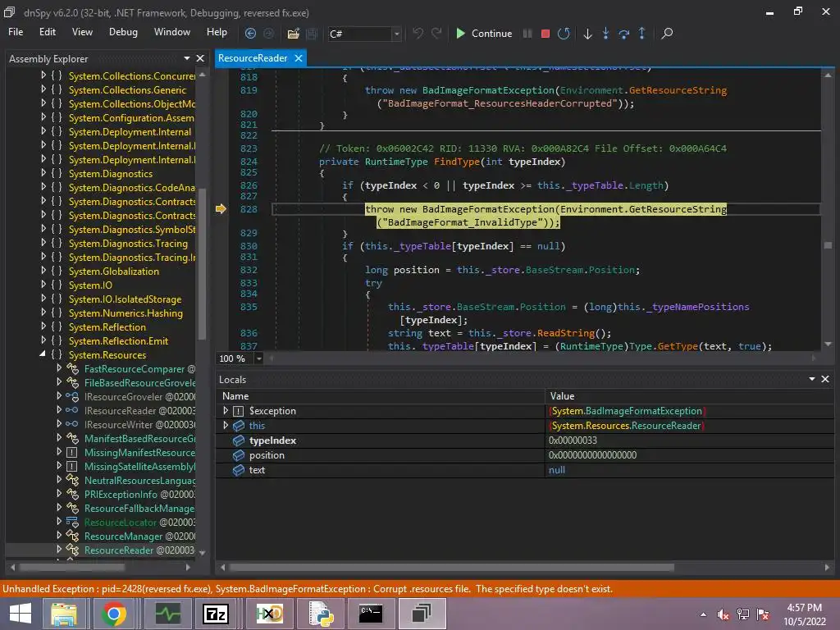
Task: Open the Debug menu
Action: pyautogui.click(x=123, y=32)
